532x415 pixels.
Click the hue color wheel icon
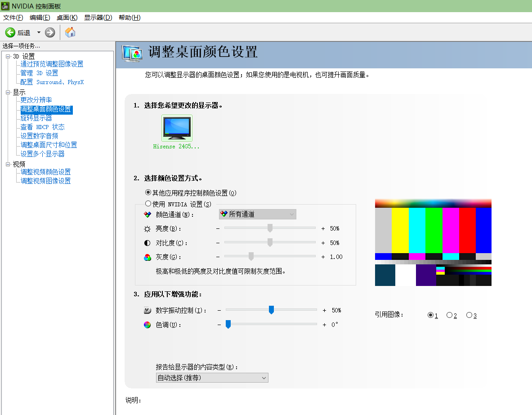[147, 325]
